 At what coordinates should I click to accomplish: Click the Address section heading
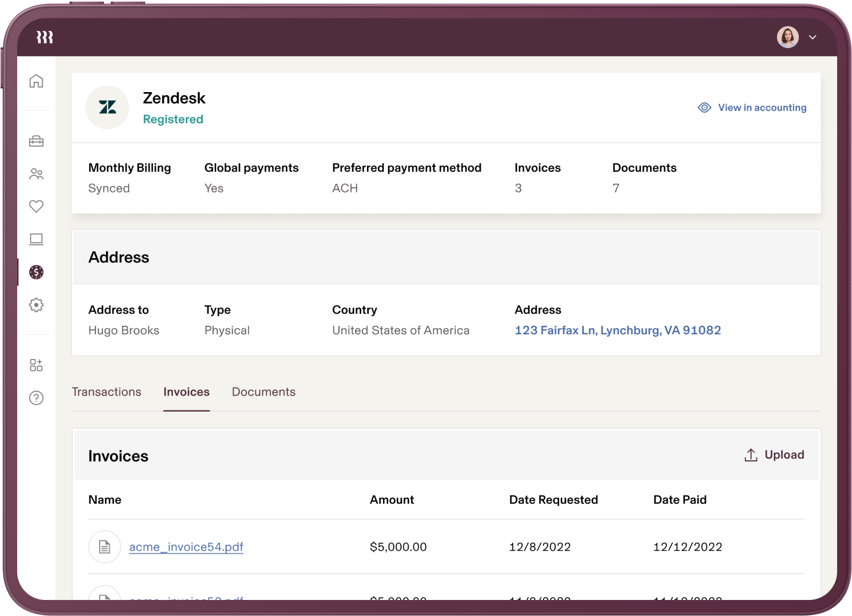coord(119,258)
